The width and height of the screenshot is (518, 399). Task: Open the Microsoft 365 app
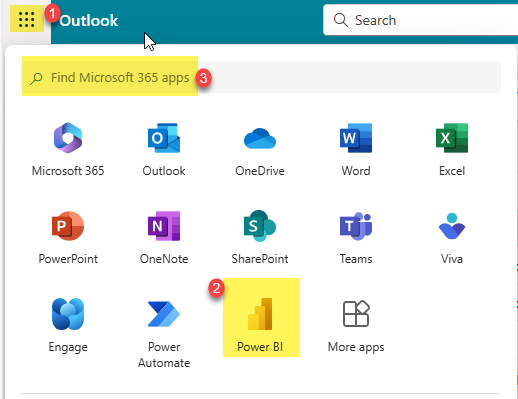[68, 149]
